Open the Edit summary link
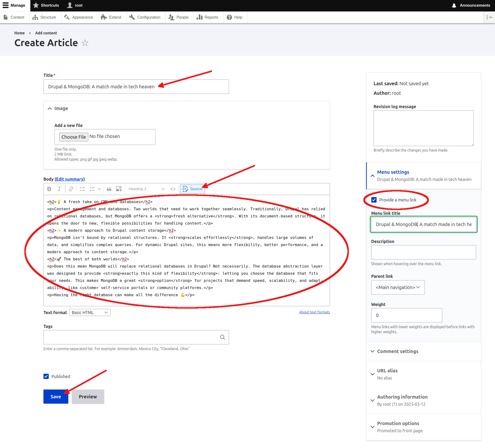This screenshot has height=448, width=495. click(x=70, y=179)
